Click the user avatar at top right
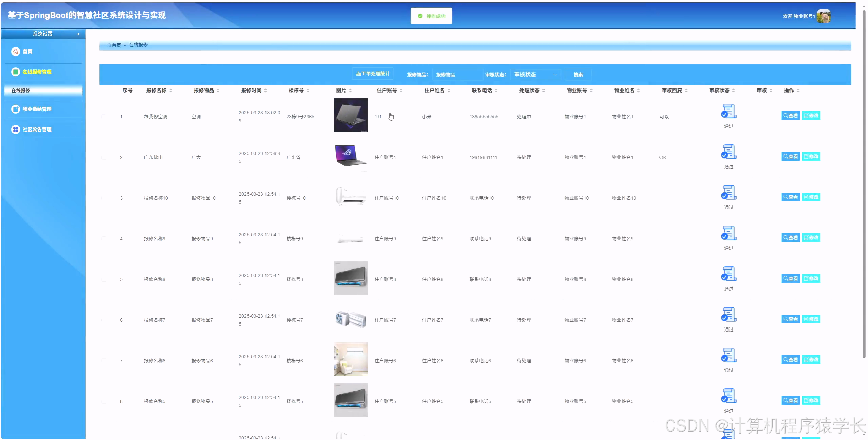Image resolution: width=868 pixels, height=440 pixels. pyautogui.click(x=824, y=16)
